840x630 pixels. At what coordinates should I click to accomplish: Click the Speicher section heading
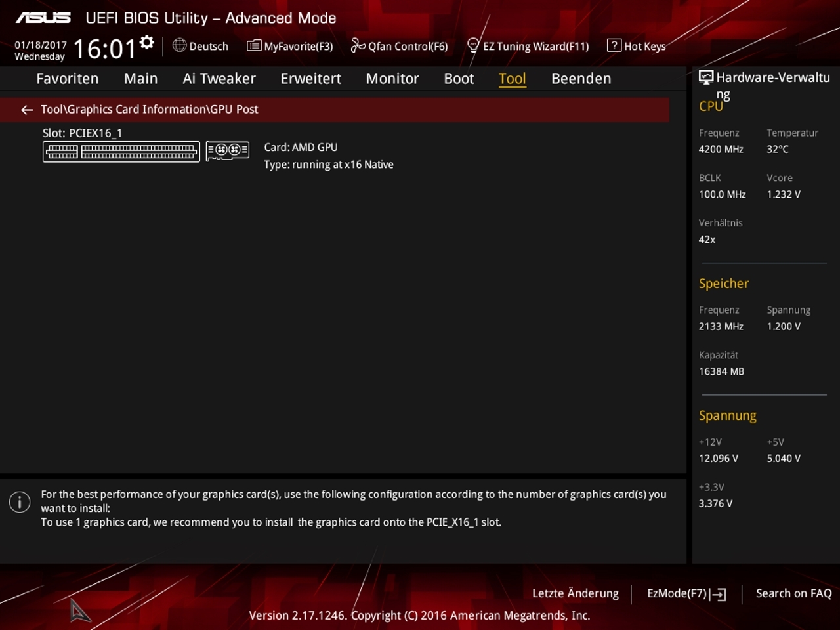click(724, 283)
